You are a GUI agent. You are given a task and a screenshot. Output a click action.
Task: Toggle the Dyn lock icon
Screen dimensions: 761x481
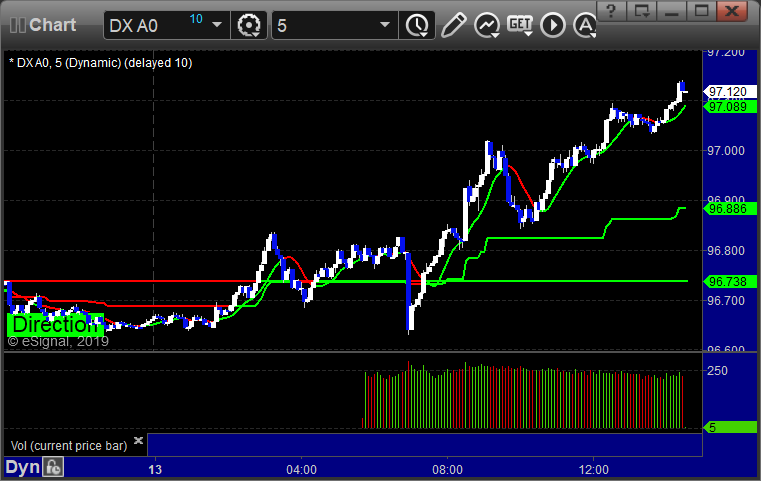(x=53, y=467)
